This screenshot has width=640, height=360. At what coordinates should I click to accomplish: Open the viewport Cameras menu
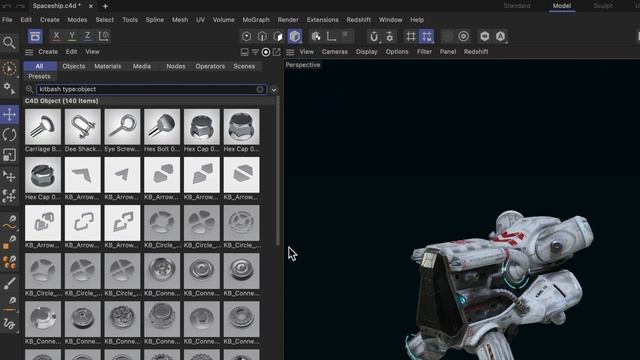coord(335,52)
